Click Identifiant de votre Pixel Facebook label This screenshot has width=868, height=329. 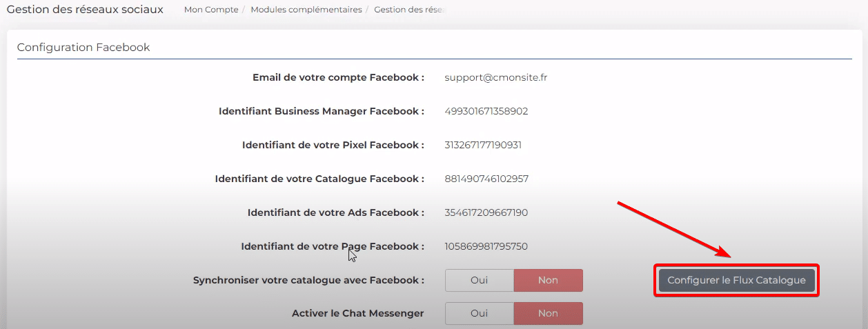[333, 145]
